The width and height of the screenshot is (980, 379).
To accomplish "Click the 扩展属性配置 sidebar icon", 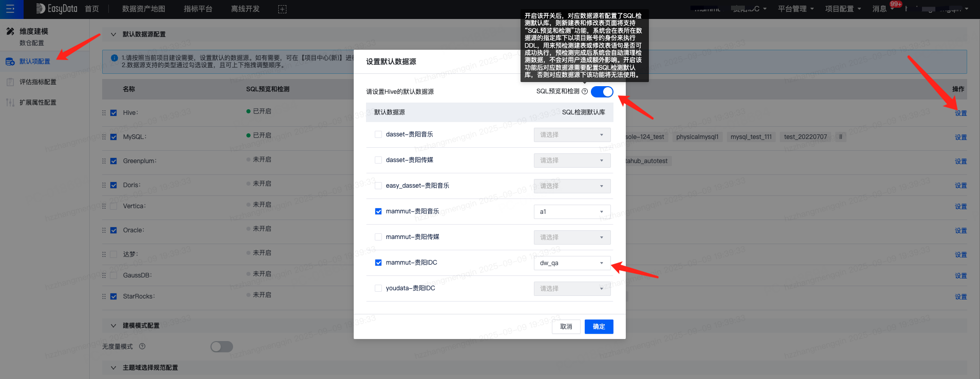I will point(10,103).
